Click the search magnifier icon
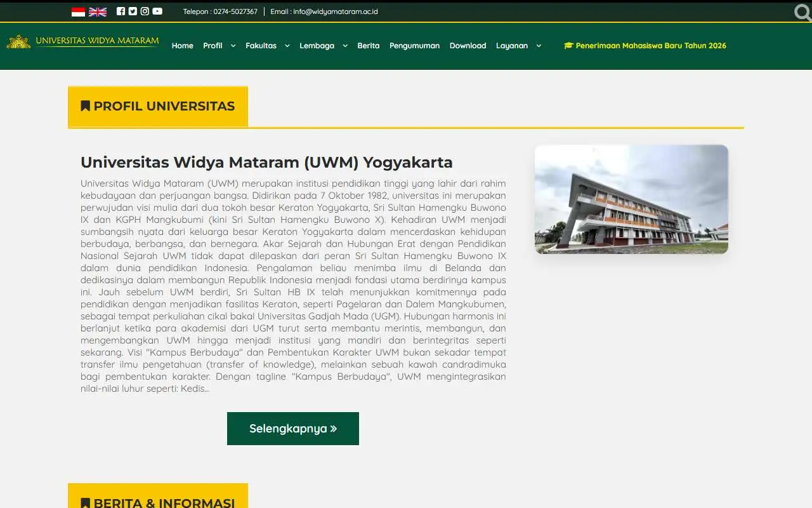Viewport: 812px width, 508px height. [x=802, y=12]
